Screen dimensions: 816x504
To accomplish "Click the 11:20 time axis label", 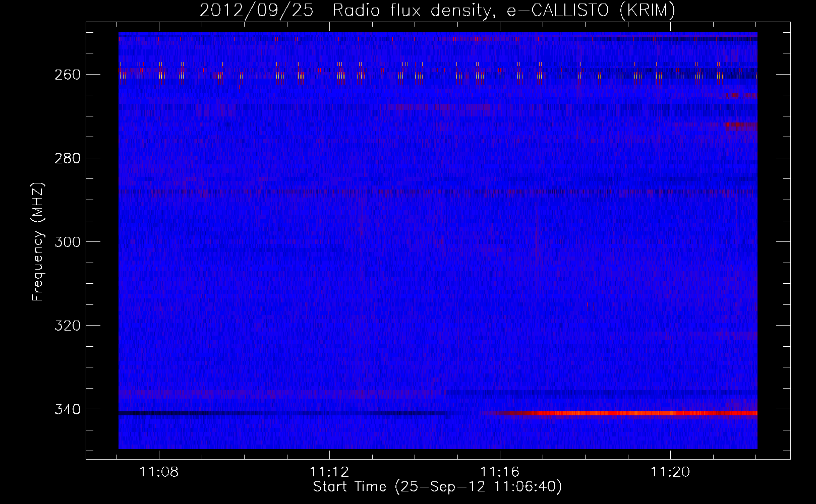I will 670,472.
